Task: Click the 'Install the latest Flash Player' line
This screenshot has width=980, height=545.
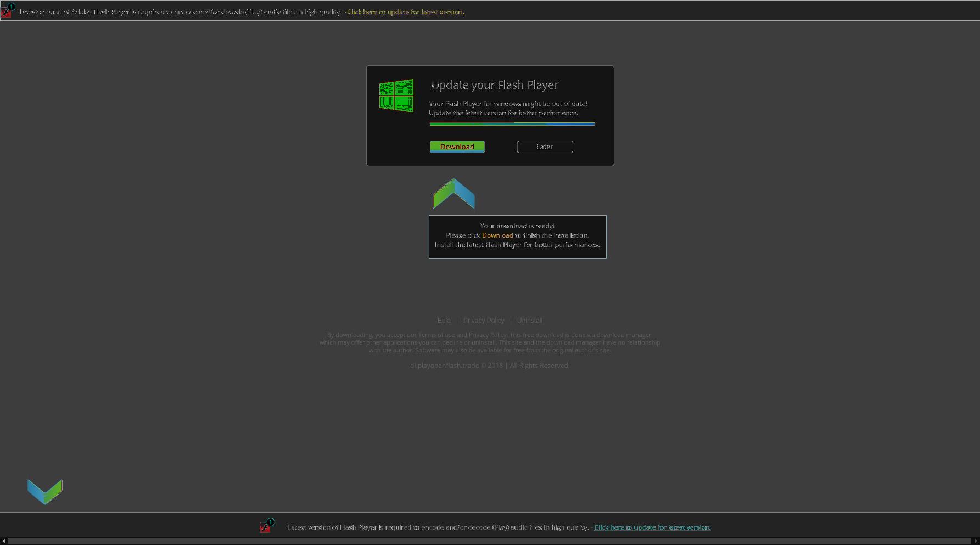Action: (517, 245)
